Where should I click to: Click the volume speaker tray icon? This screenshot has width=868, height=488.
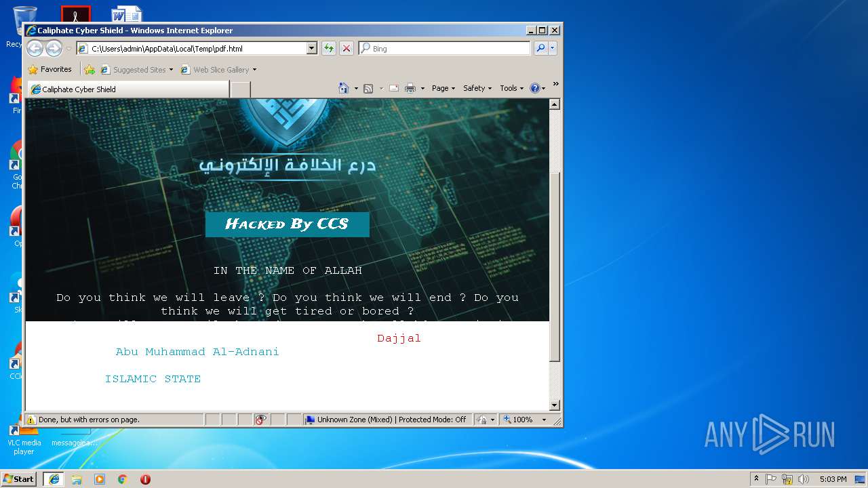pos(804,479)
